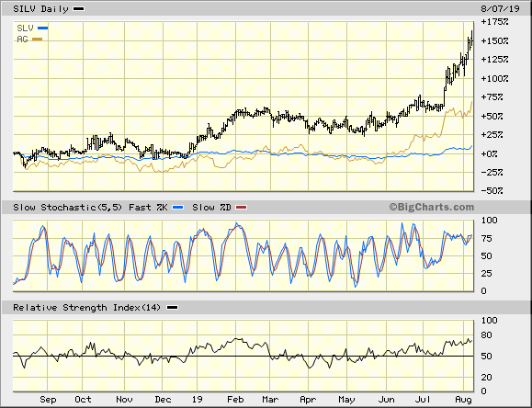The height and width of the screenshot is (408, 532).
Task: Click the Feb month label on axis
Action: [x=235, y=400]
